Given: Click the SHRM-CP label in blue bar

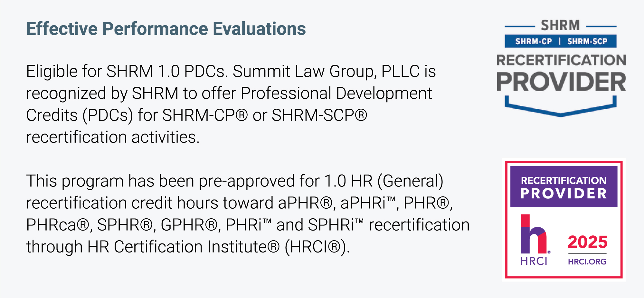Looking at the screenshot, I should (533, 41).
